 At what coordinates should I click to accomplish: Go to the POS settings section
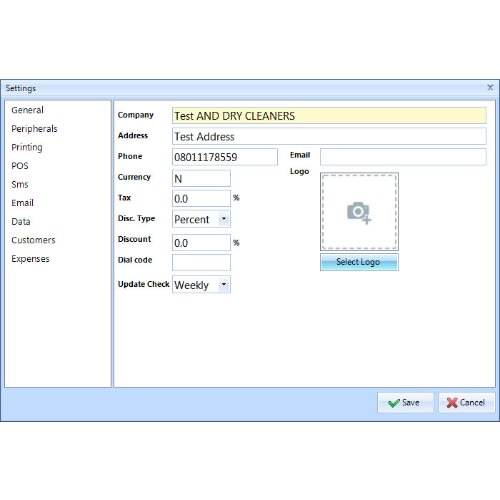click(20, 166)
